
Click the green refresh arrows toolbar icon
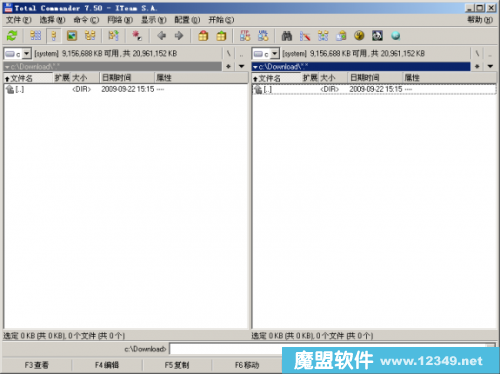pos(12,36)
